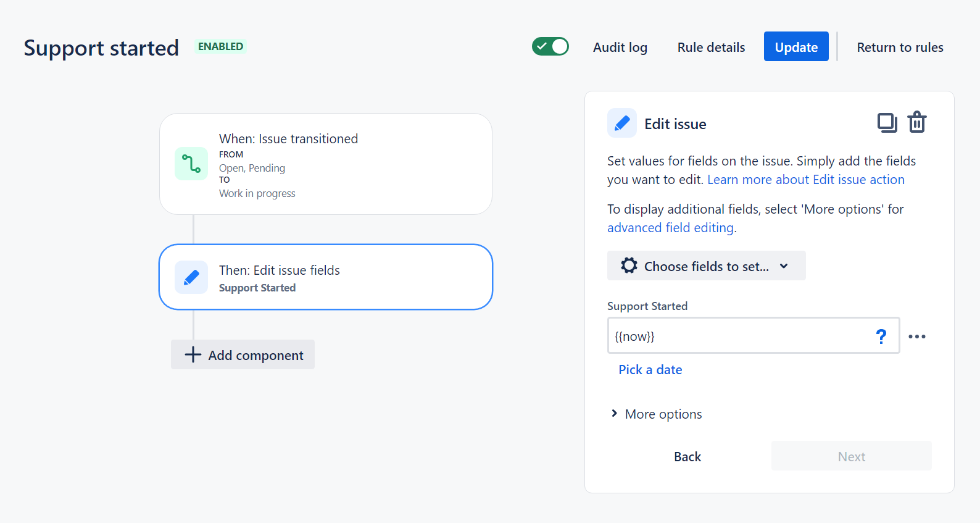
Task: Click the green transition trigger icon
Action: point(191,164)
